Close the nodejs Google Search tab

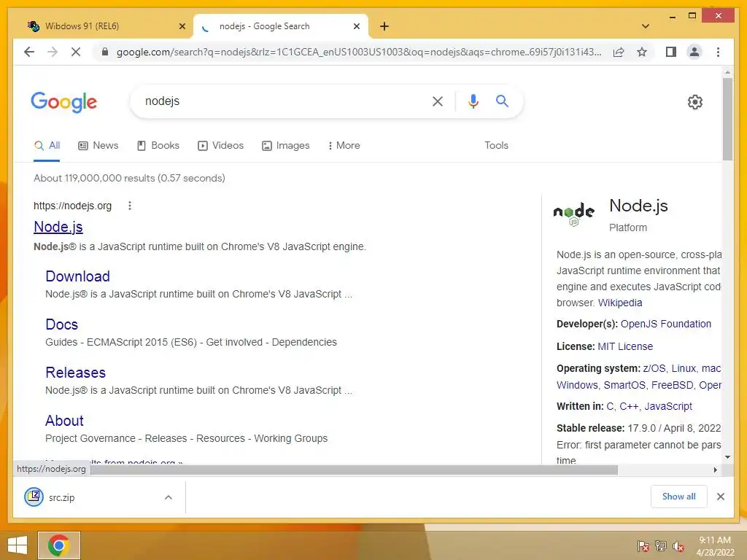356,26
